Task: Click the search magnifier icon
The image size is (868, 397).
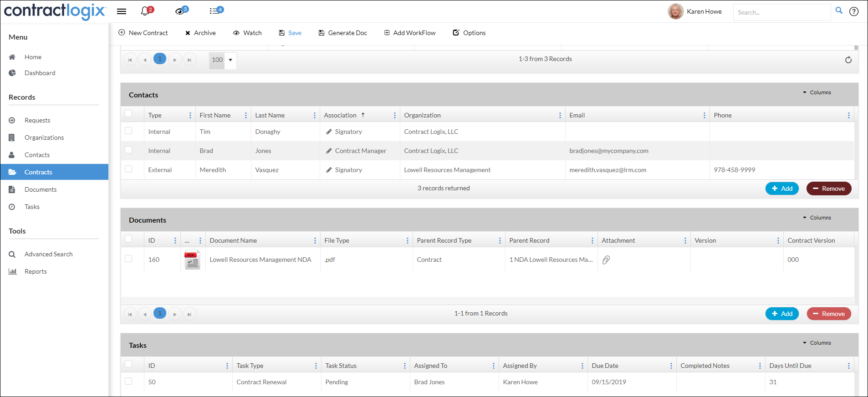Action: pos(839,10)
